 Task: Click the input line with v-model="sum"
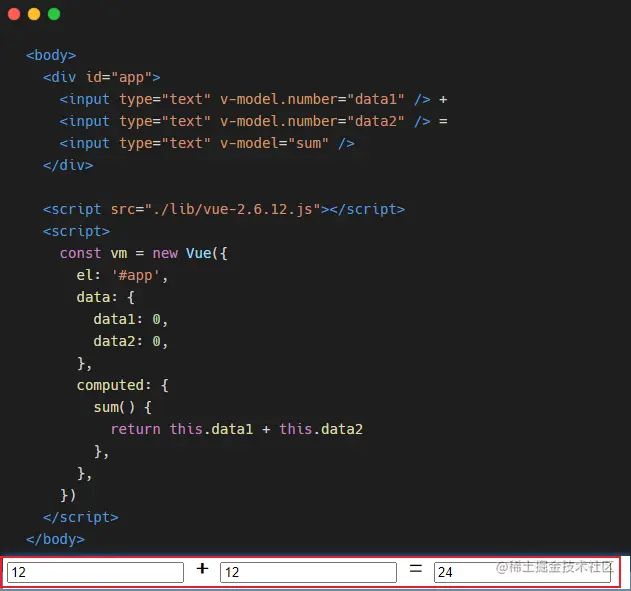point(207,143)
